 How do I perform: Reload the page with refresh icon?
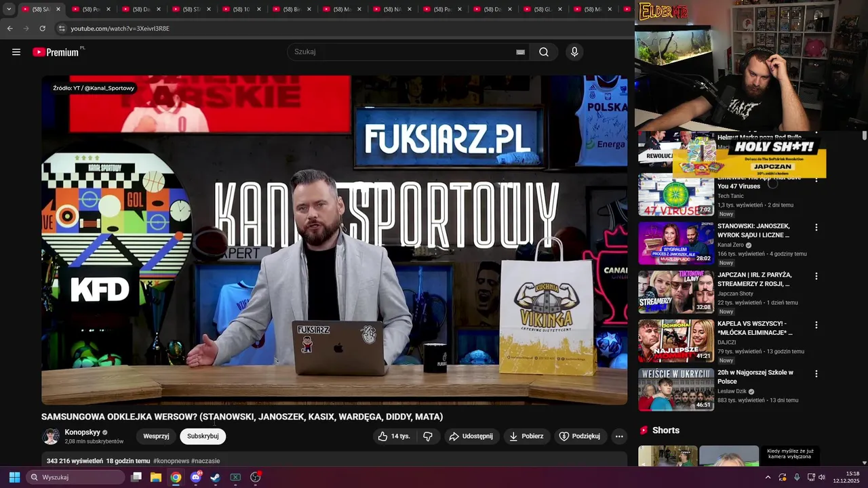click(42, 28)
